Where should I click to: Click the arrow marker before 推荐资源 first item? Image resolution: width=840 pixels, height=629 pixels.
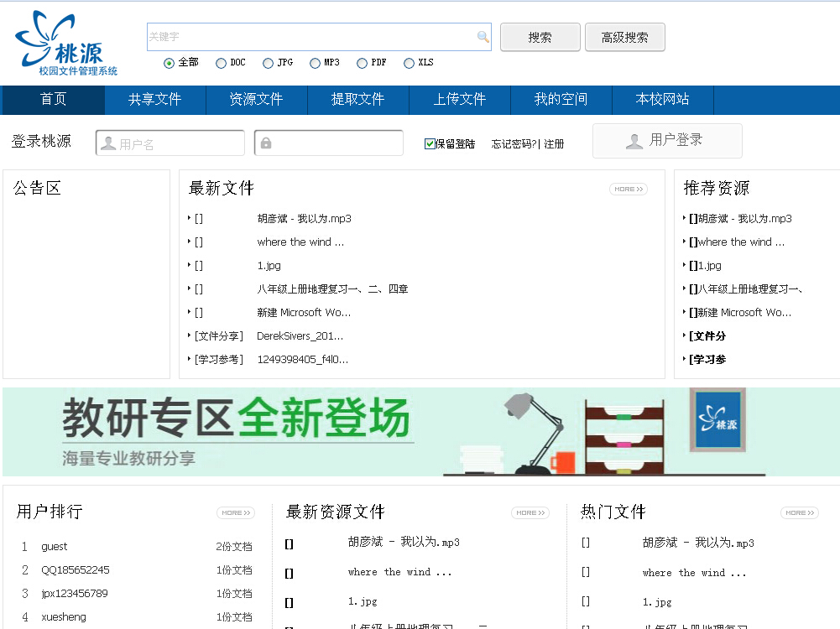[x=686, y=218]
